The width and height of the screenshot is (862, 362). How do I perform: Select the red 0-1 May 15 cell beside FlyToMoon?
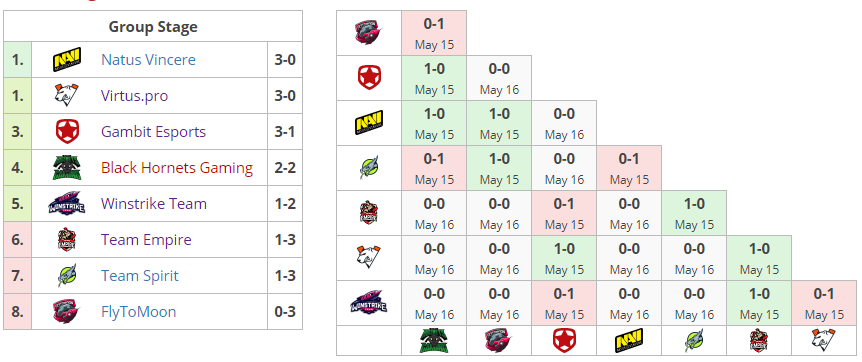click(434, 33)
